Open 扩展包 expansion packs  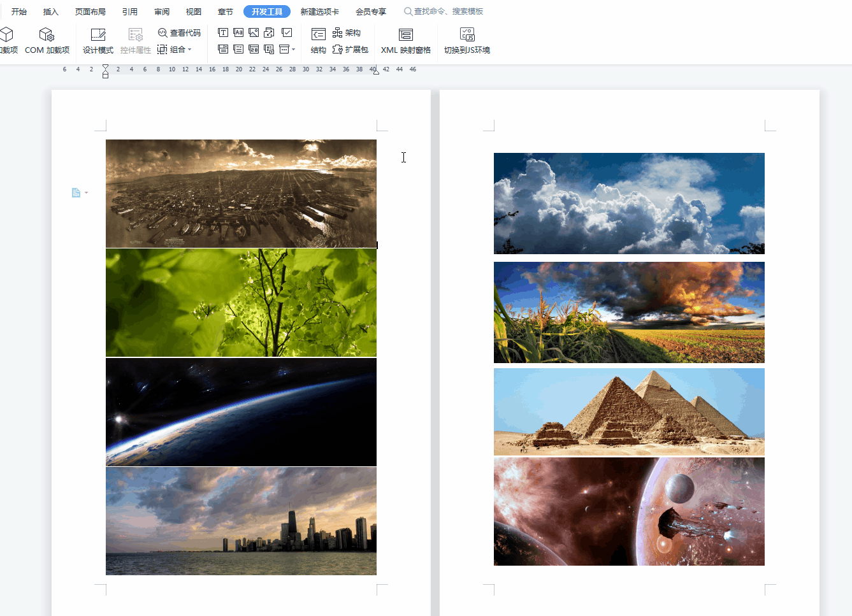[x=350, y=49]
